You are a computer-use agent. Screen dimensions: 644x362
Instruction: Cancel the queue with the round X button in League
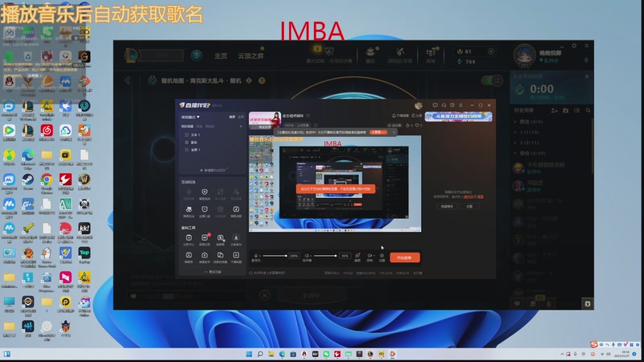pyautogui.click(x=265, y=295)
